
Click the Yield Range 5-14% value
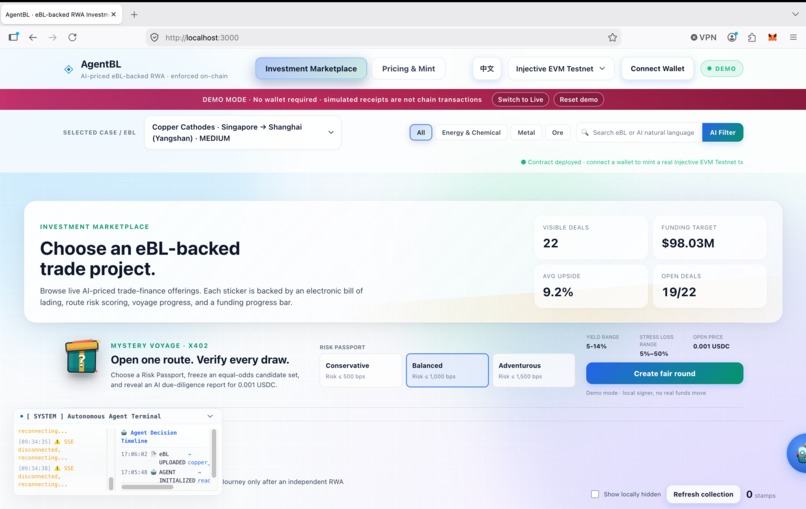(x=596, y=347)
